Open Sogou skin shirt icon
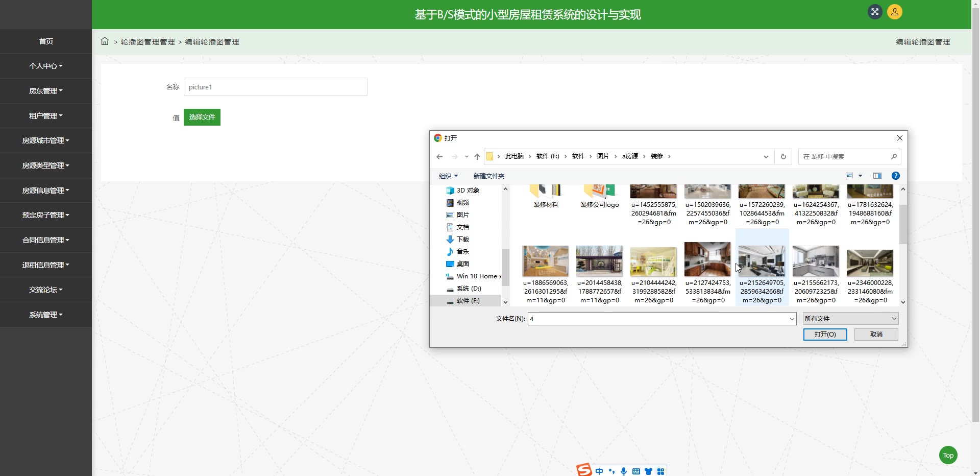Screen dimensions: 980x476 pyautogui.click(x=648, y=471)
